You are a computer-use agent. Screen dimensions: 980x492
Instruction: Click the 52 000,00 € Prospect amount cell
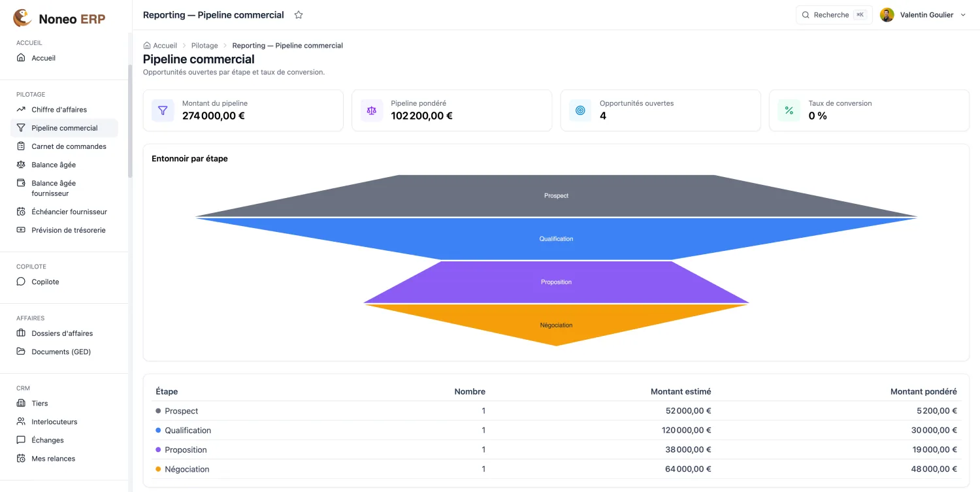(x=689, y=411)
